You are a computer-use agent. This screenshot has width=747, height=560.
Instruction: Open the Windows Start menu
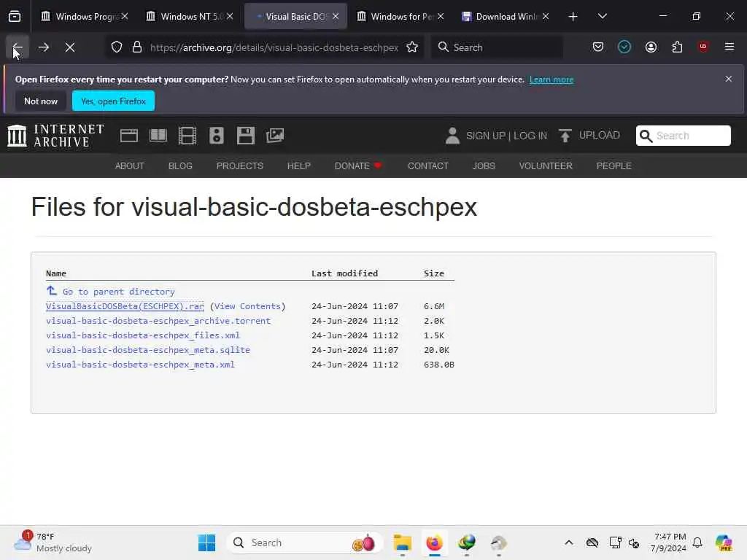tap(206, 542)
